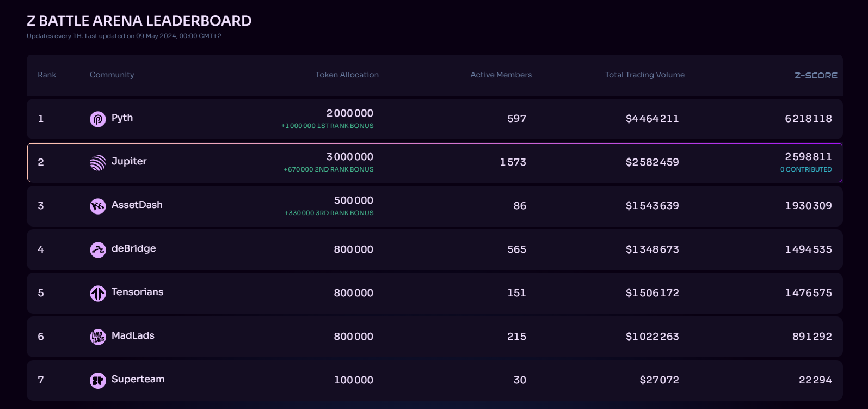Click Pyth's 2000000 token allocation
The width and height of the screenshot is (868, 409).
pos(350,113)
